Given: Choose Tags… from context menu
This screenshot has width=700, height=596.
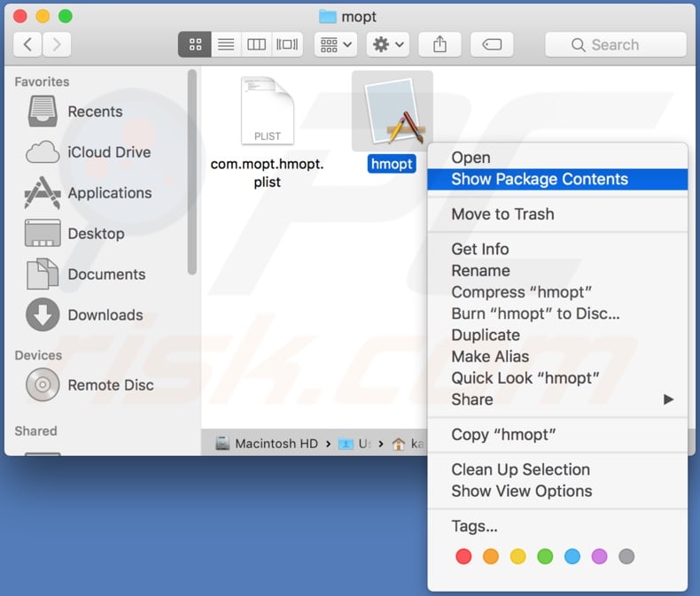Looking at the screenshot, I should (557, 526).
